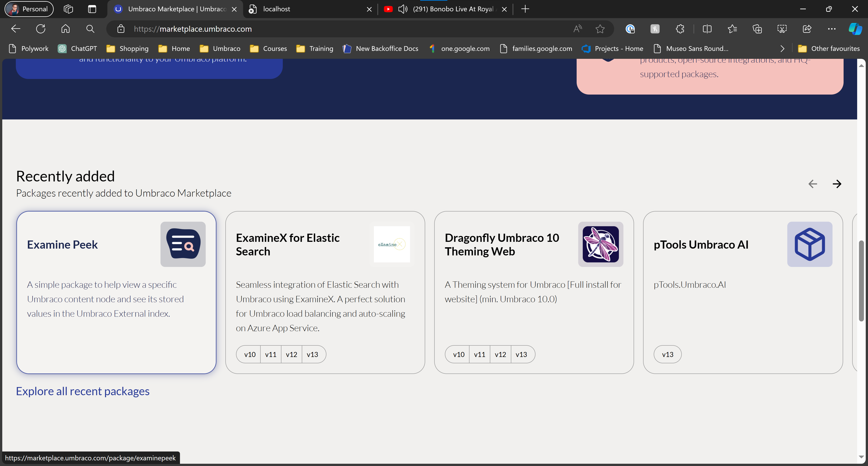Viewport: 868px width, 466px height.
Task: Open the Training favourites folder
Action: point(315,49)
